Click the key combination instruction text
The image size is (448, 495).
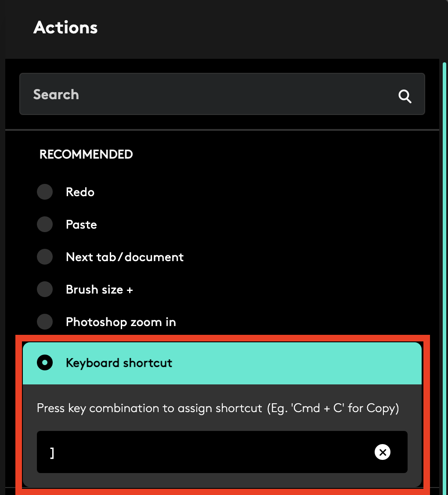217,408
